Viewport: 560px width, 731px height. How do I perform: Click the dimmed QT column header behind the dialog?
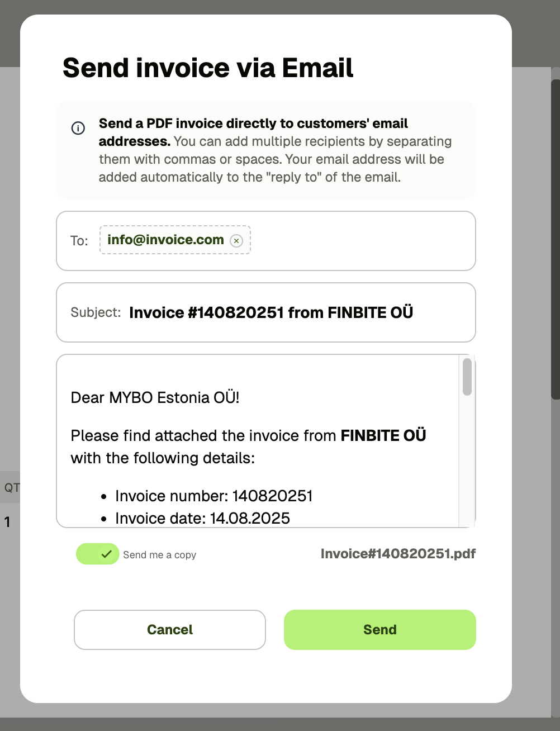pos(11,487)
